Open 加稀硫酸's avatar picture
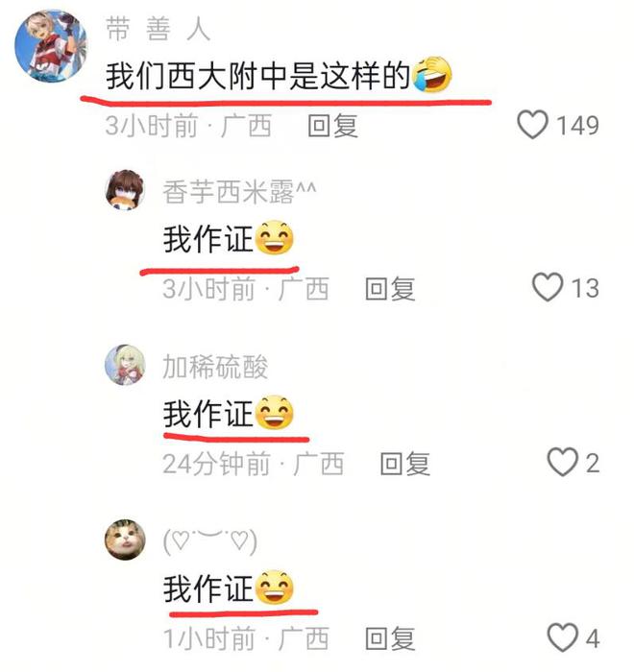 [125, 365]
